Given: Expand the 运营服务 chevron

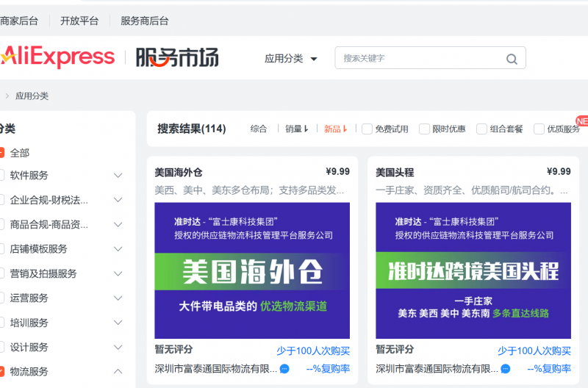Looking at the screenshot, I should click(x=118, y=298).
